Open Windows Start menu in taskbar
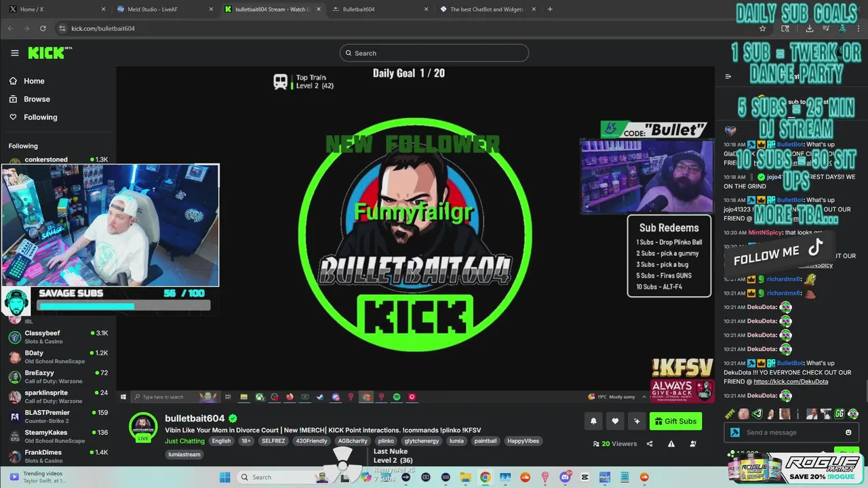The height and width of the screenshot is (488, 868). pyautogui.click(x=225, y=477)
